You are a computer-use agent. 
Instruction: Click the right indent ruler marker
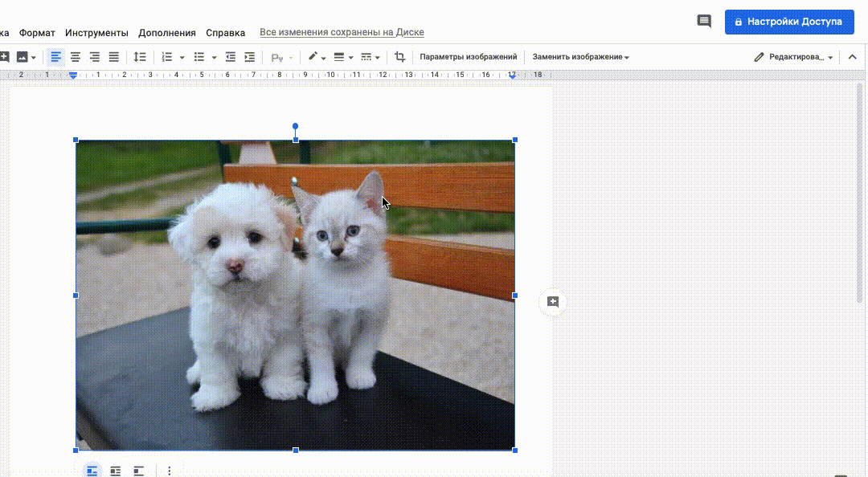[x=513, y=75]
